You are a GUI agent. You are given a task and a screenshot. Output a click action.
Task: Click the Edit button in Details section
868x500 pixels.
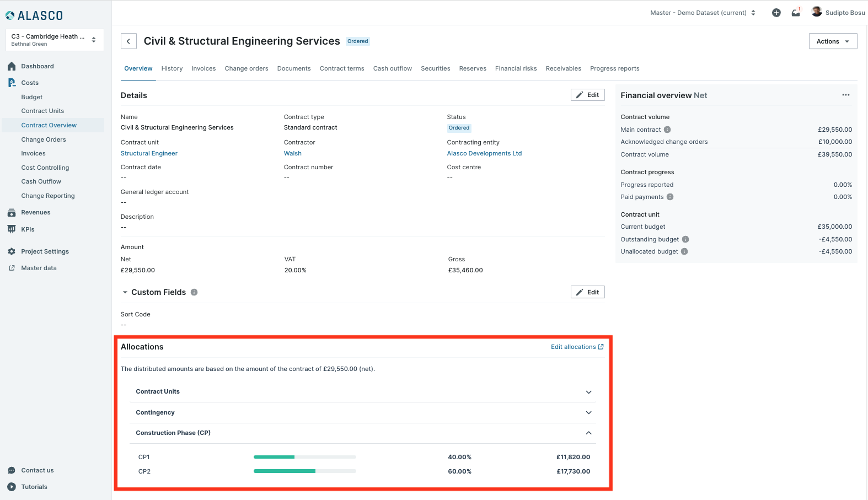pyautogui.click(x=587, y=95)
